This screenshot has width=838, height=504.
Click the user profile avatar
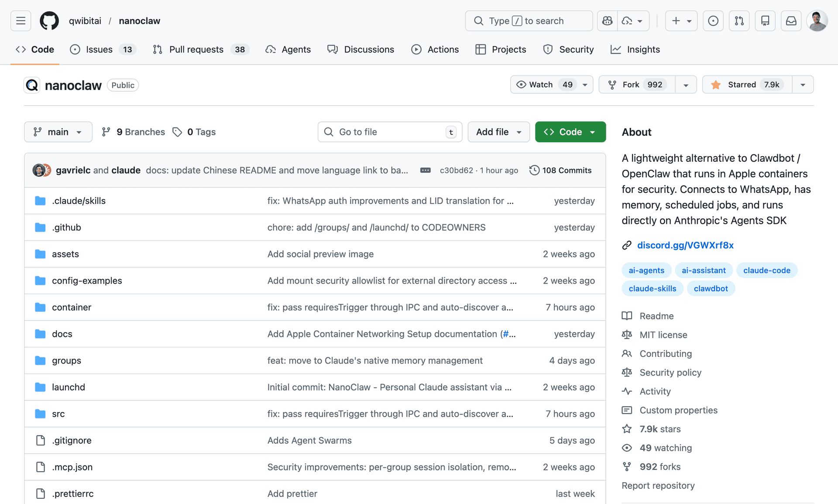[x=817, y=21]
